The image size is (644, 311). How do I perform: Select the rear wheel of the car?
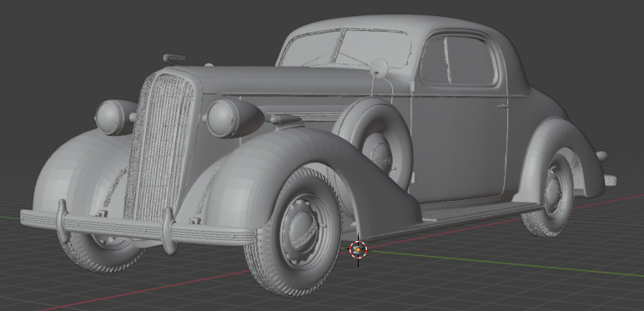548,195
